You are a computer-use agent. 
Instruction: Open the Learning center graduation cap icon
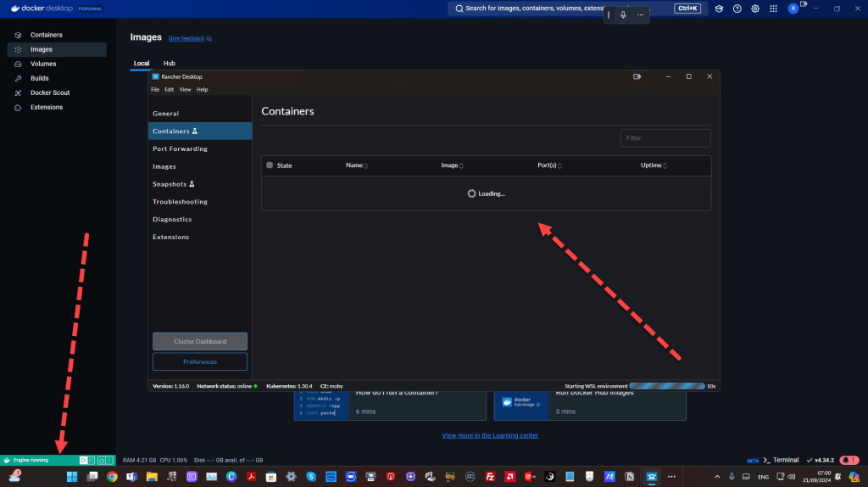click(x=719, y=8)
